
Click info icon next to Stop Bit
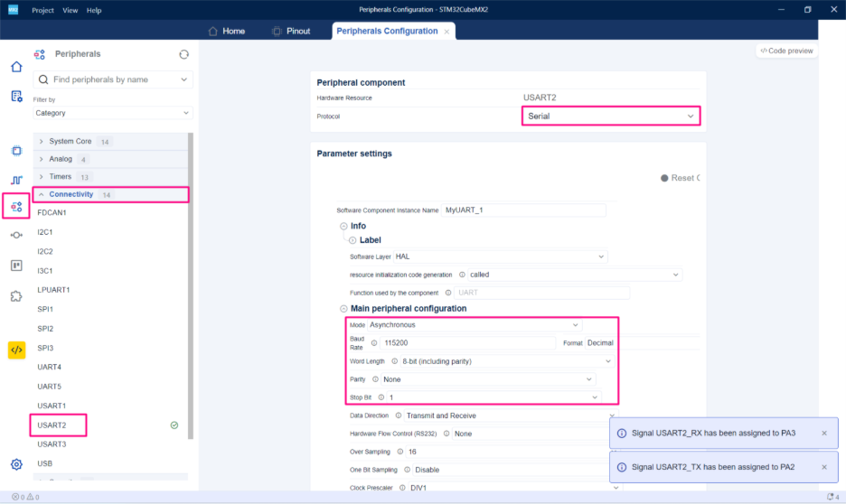381,397
